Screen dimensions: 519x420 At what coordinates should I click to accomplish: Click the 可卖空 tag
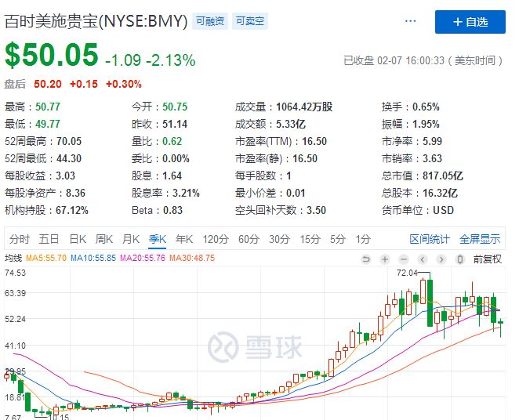tap(250, 21)
